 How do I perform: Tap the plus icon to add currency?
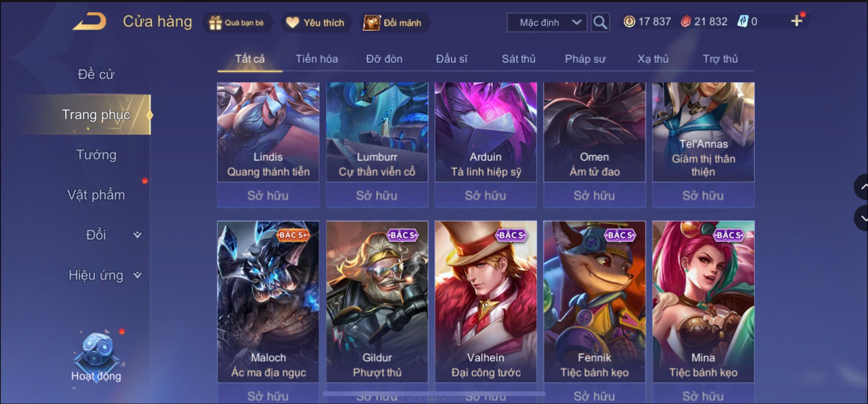point(796,21)
